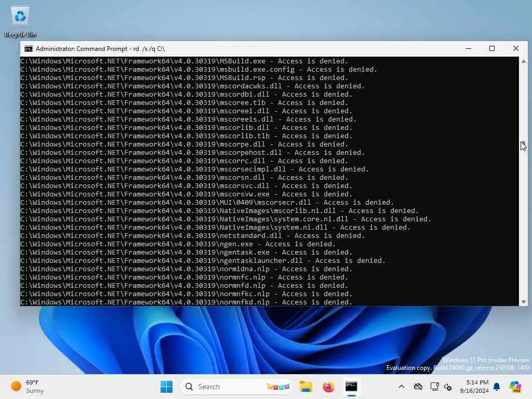The width and height of the screenshot is (532, 399).
Task: Click the line containing netstandard.dll
Action: (193, 236)
